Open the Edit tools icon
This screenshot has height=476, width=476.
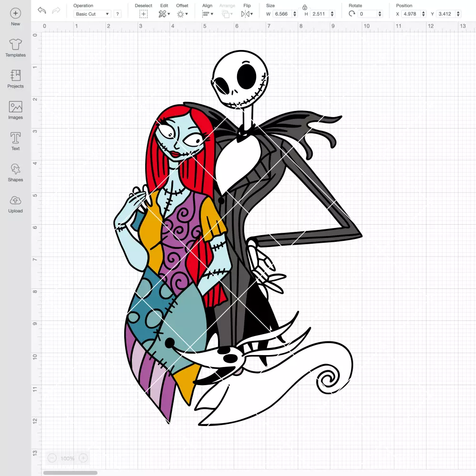[x=162, y=14]
